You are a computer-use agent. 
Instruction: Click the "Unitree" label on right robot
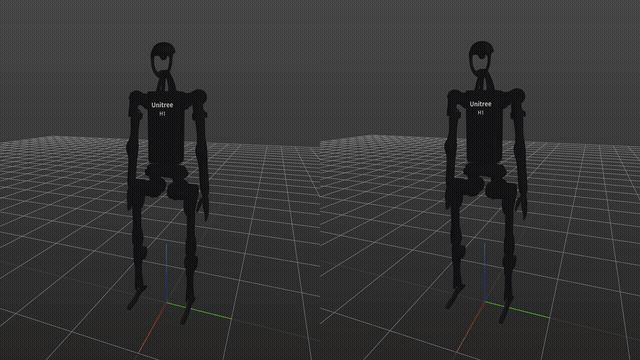click(480, 104)
